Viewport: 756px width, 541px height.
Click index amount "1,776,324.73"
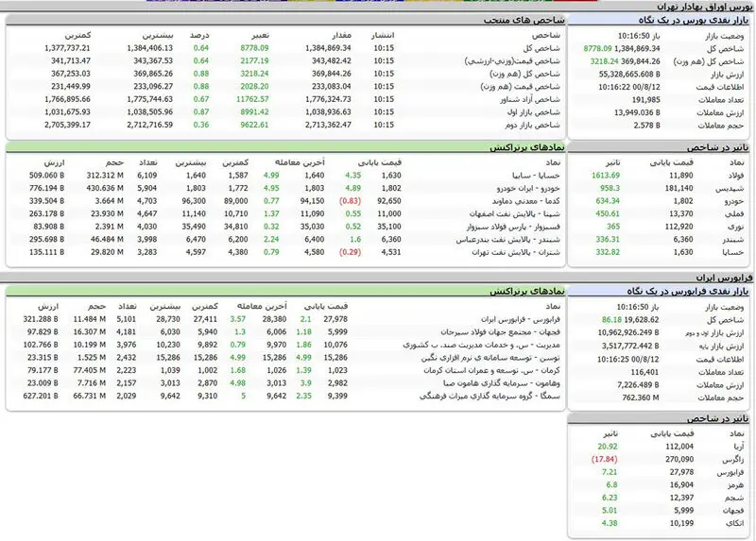click(x=328, y=99)
